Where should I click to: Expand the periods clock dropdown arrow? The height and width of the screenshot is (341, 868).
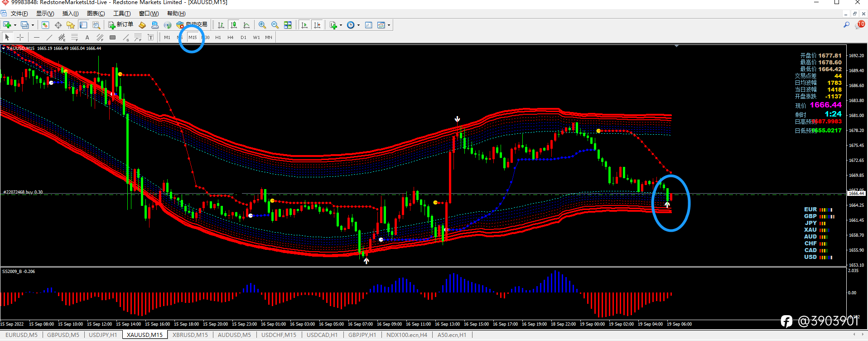click(358, 25)
